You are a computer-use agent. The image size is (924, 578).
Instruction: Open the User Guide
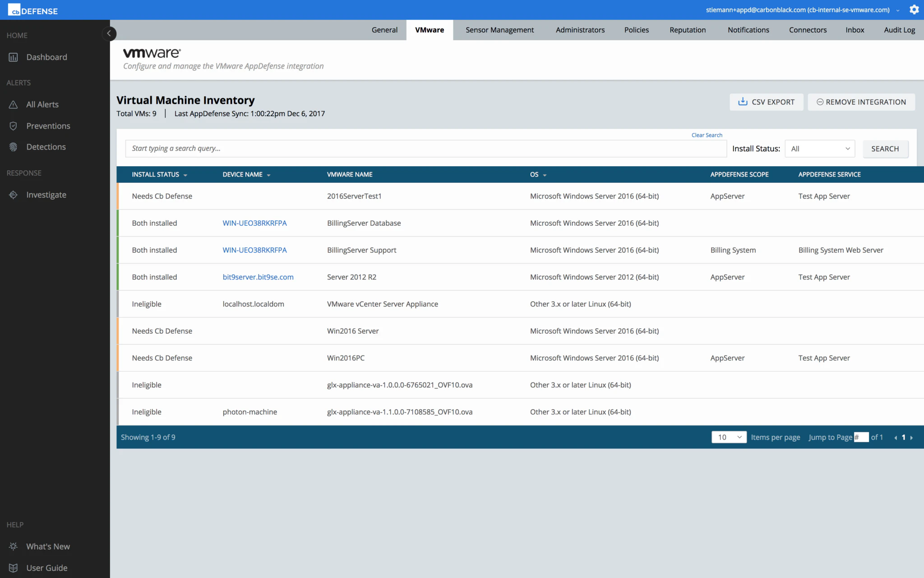(x=47, y=568)
